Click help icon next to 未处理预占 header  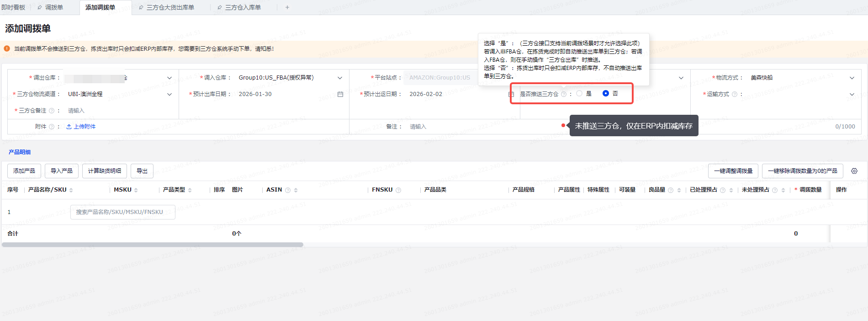point(775,190)
